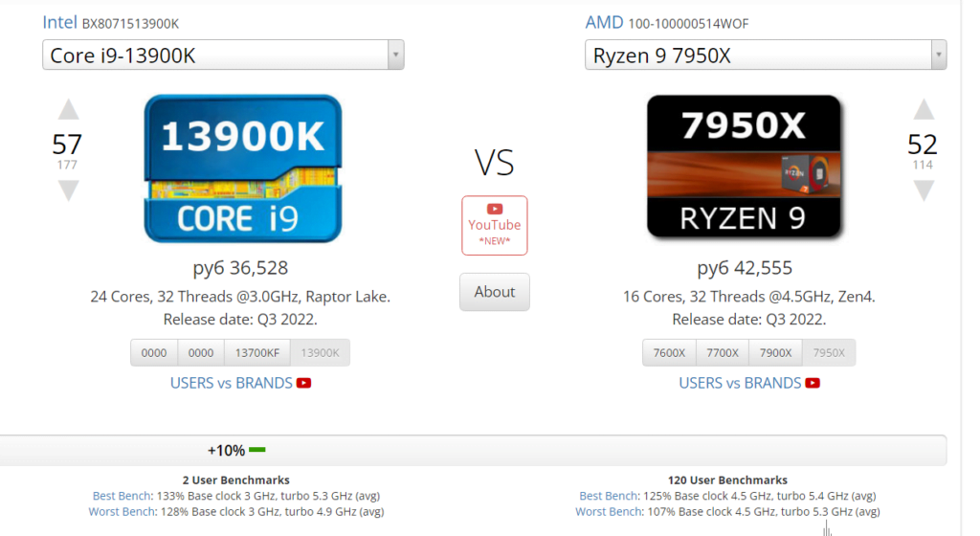Downvote the Ryzen 9 7950X
This screenshot has width=980, height=536.
pyautogui.click(x=924, y=190)
